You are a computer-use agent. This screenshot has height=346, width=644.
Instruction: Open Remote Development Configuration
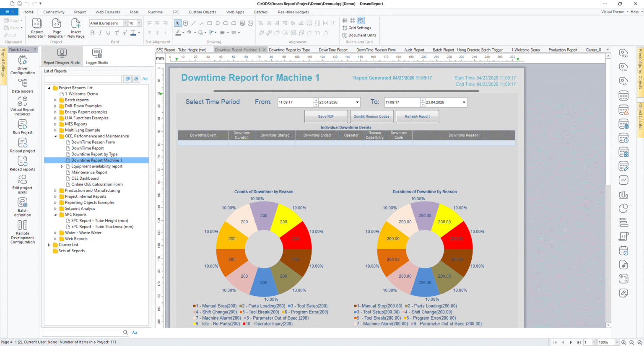click(23, 232)
